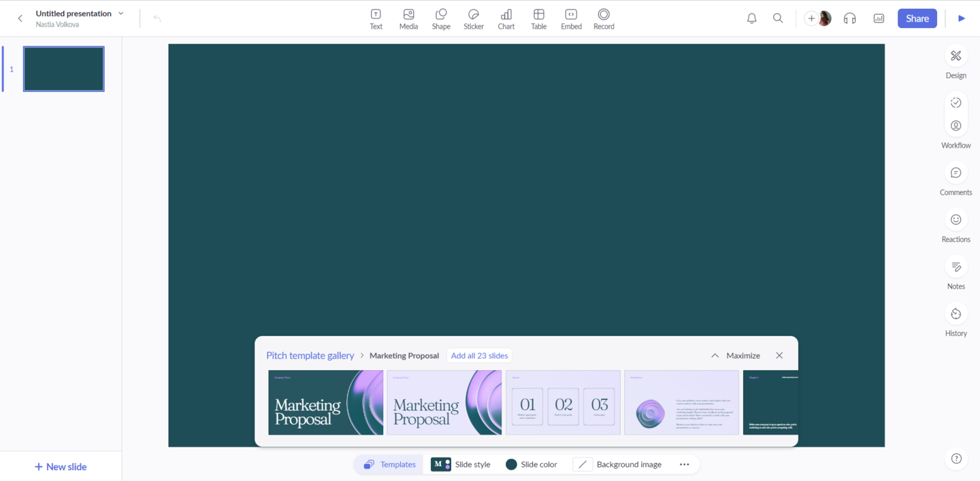Viewport: 980px width, 481px height.
Task: Expand the Untitled presentation title dropdown
Action: tap(121, 14)
